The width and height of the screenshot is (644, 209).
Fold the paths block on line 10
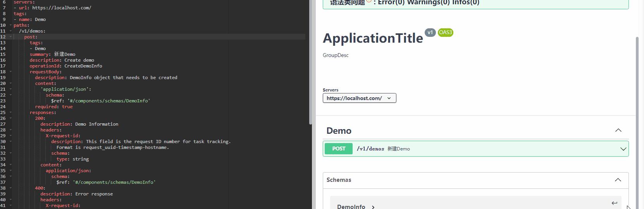coord(10,25)
